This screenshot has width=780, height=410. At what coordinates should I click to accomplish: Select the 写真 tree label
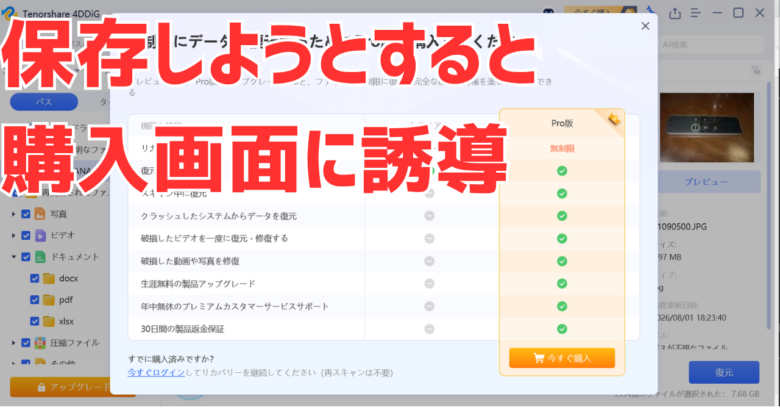[58, 214]
